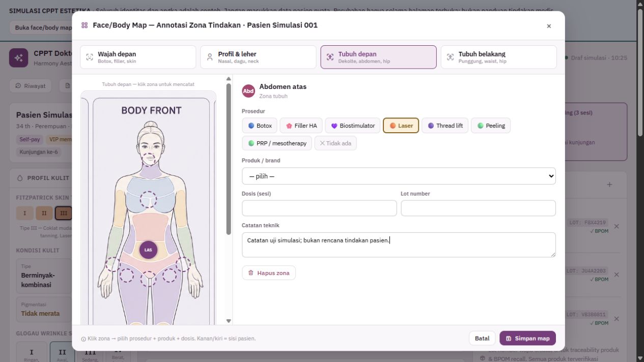Choose Biostimulator procedure
The image size is (644, 362).
[x=353, y=126]
